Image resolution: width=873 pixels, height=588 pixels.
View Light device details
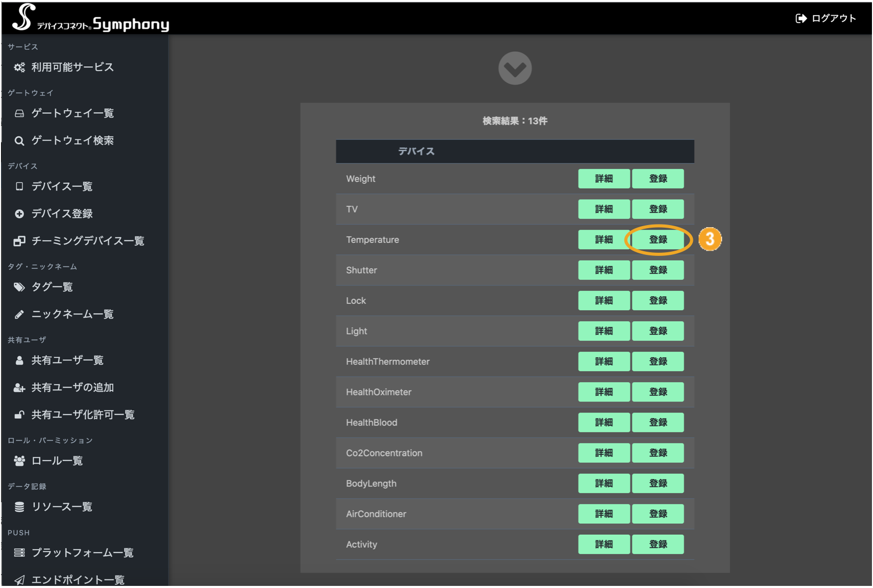click(604, 331)
